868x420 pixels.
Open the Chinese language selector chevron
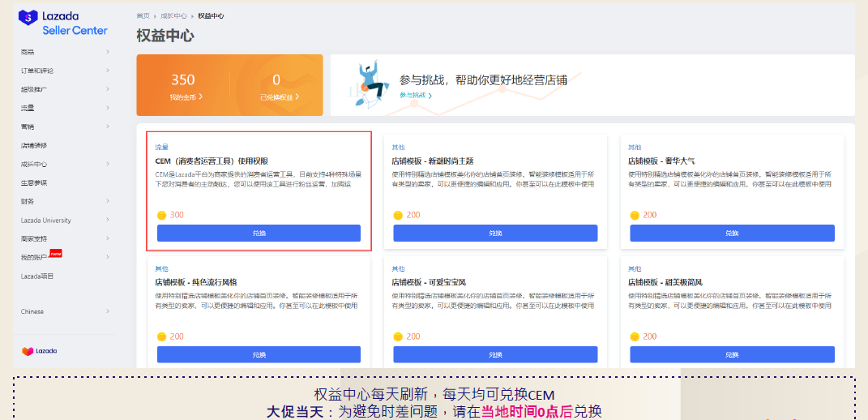[108, 311]
